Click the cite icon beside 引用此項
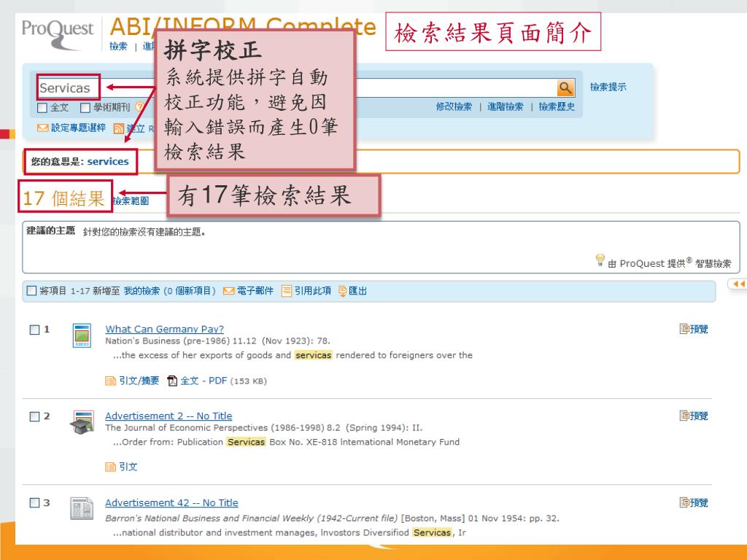Image resolution: width=747 pixels, height=560 pixels. 286,291
